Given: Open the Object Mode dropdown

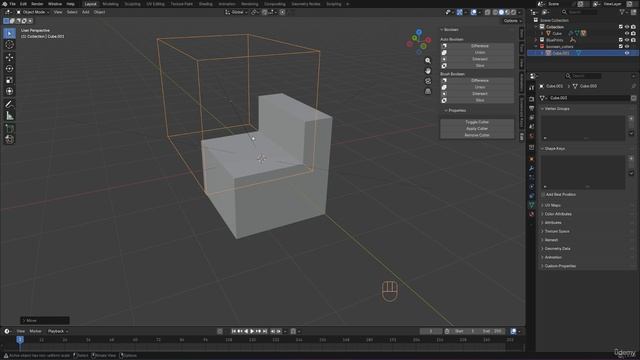Looking at the screenshot, I should pos(33,12).
